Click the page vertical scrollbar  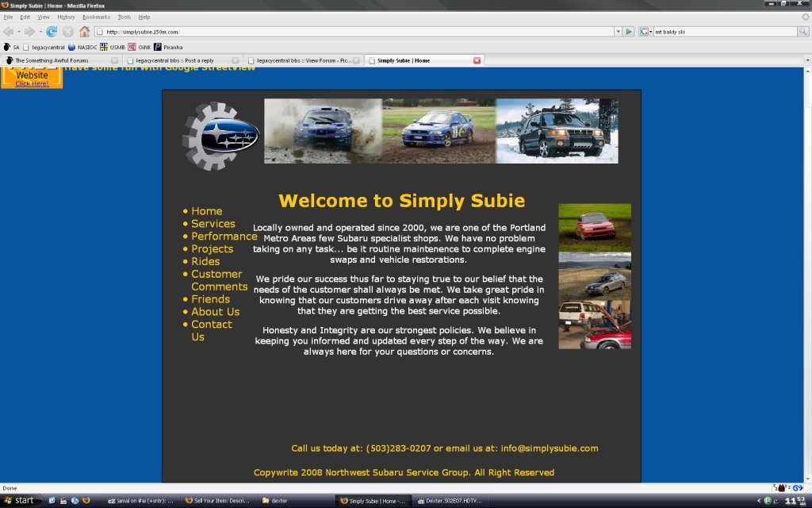807,275
